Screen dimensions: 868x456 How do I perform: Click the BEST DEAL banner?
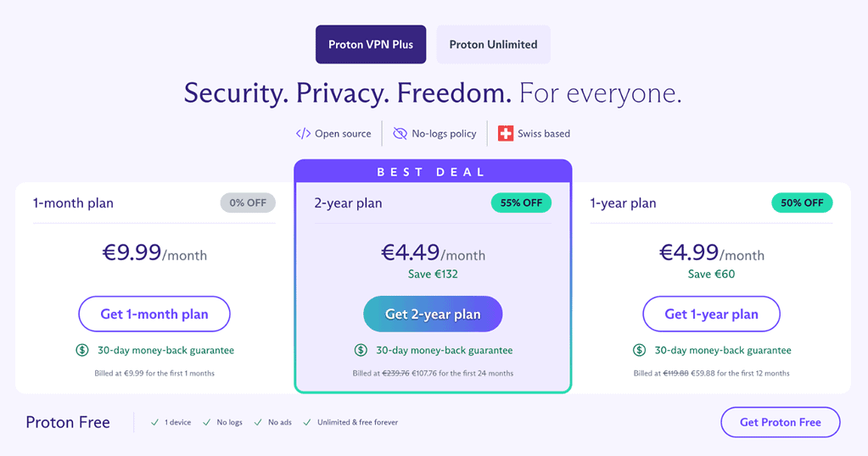click(x=433, y=172)
